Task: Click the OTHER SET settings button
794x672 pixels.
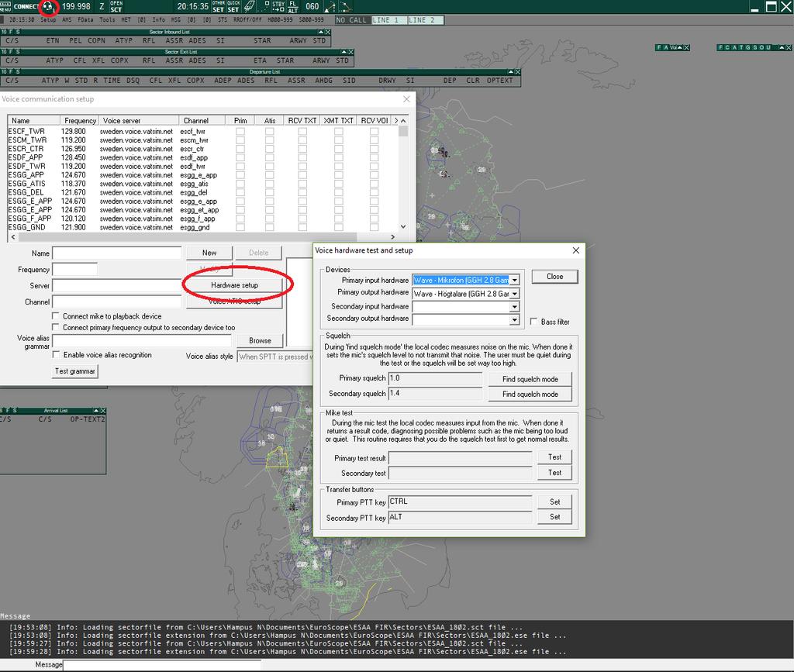Action: (218, 6)
